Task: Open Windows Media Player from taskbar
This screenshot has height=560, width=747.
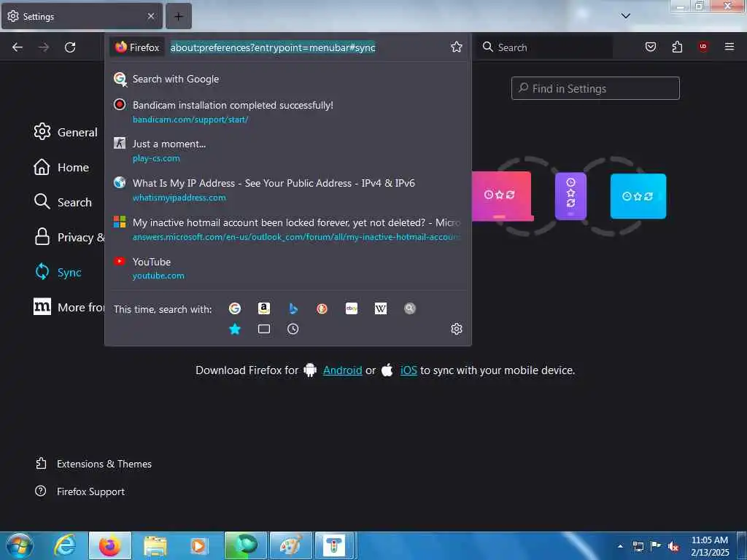Action: 198,545
